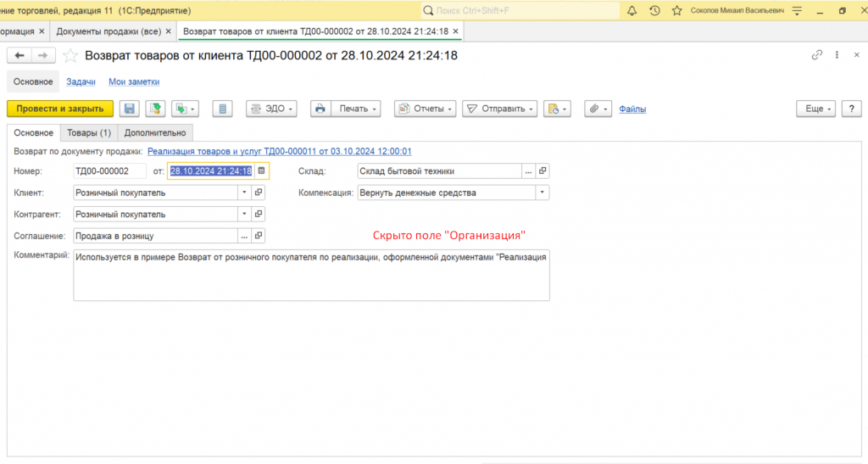Viewport: 868px width, 464px height.
Task: Select the Основное inner tab
Action: (34, 133)
